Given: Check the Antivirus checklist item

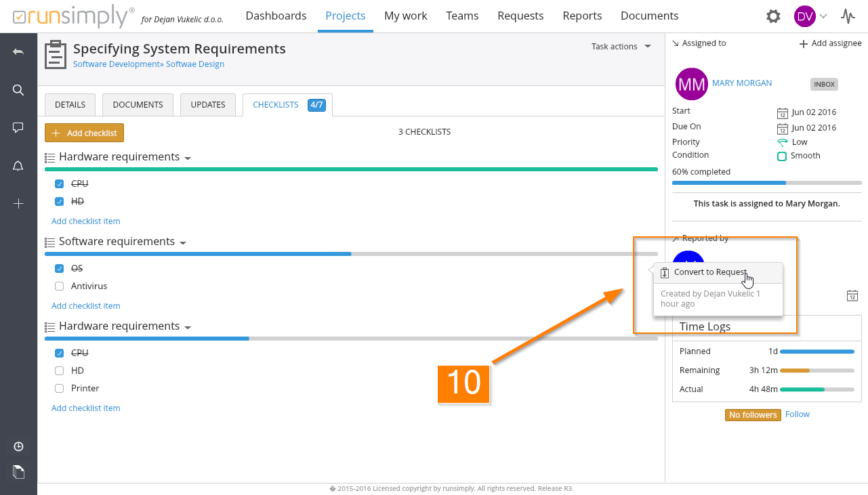Looking at the screenshot, I should point(60,286).
